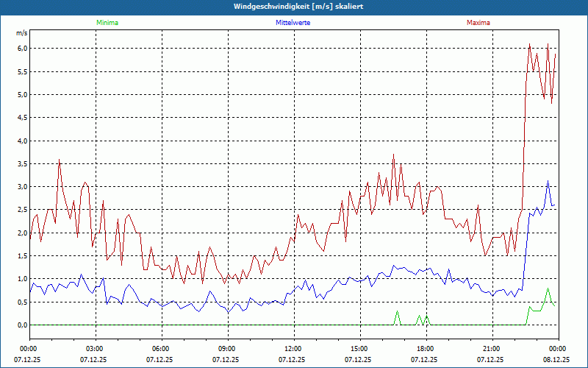Click the 4,5 y-axis tick label
The height and width of the screenshot is (368, 588).
21,118
